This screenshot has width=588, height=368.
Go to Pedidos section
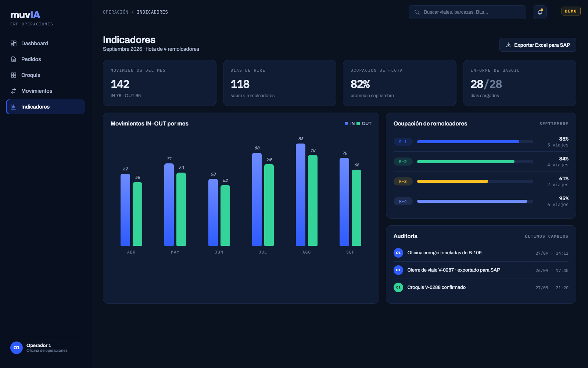(x=46, y=59)
